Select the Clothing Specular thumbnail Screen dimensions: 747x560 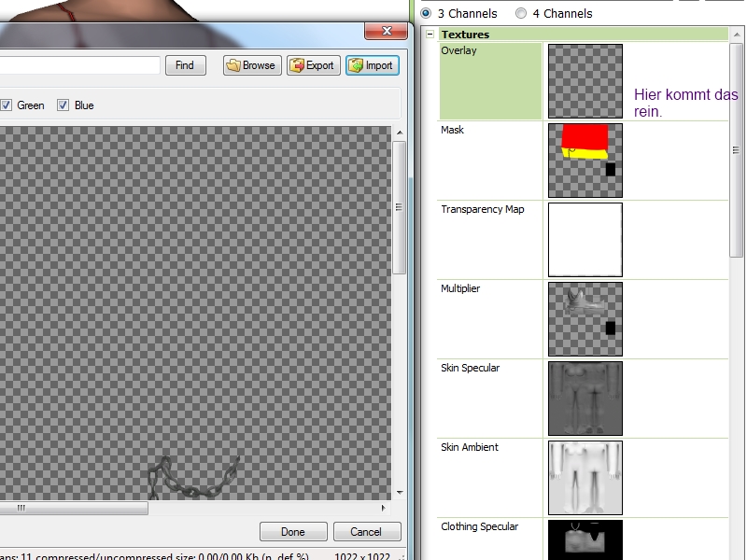pos(585,540)
